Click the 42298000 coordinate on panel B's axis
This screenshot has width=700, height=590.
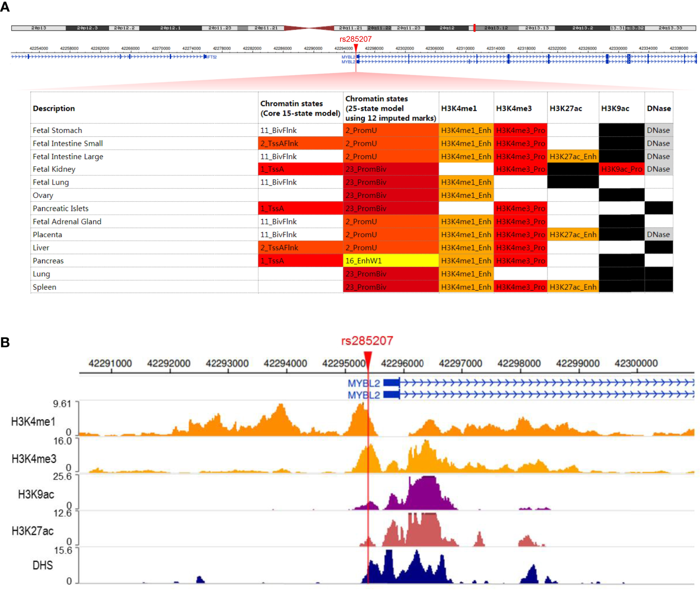coord(519,363)
